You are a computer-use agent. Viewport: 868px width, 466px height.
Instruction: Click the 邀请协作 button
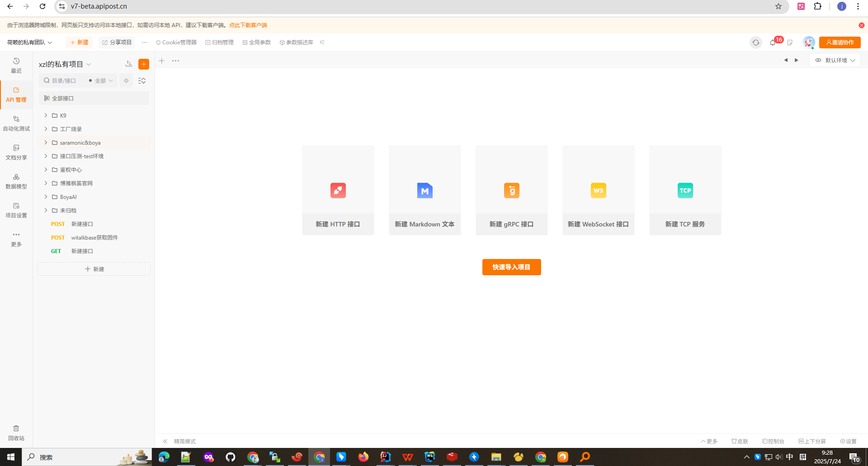point(840,42)
